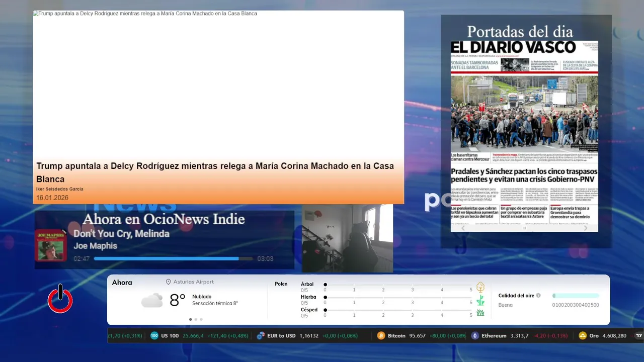Click the Césped lawn pollen icon

(480, 313)
